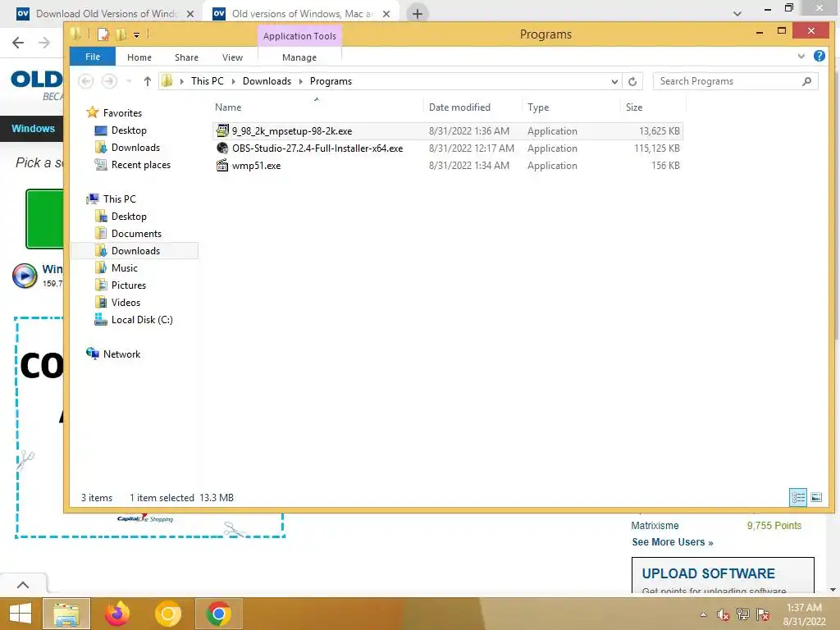Select file 9_98_2k_mpsetup-98-2k.exe
Image resolution: width=840 pixels, height=630 pixels.
click(x=448, y=130)
